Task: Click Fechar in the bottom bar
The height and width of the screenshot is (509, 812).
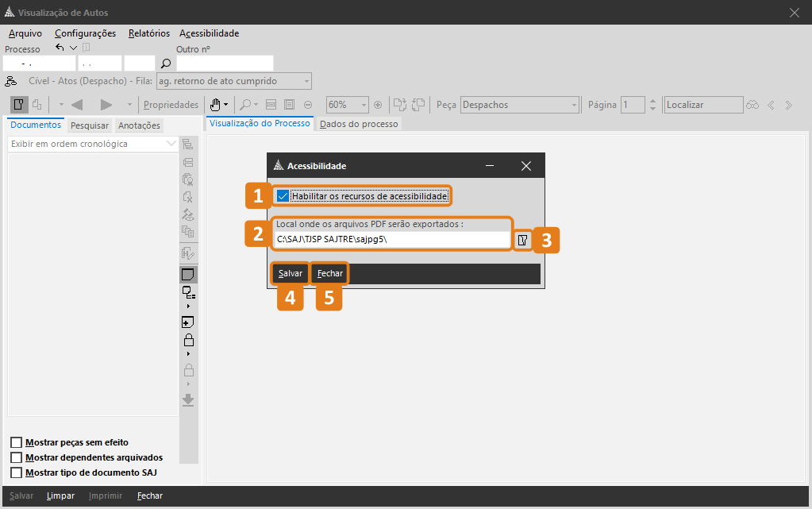Action: point(150,496)
